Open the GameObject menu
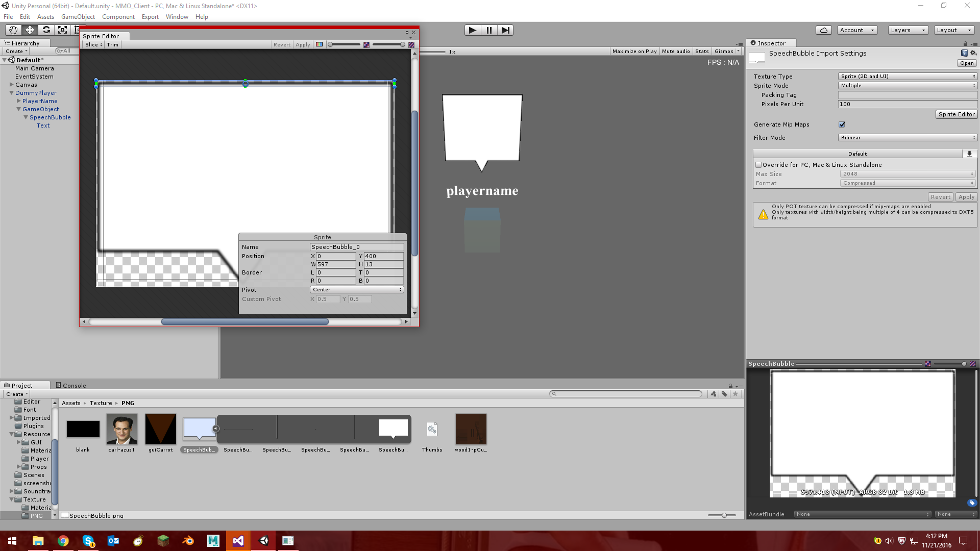This screenshot has width=980, height=551. (78, 17)
